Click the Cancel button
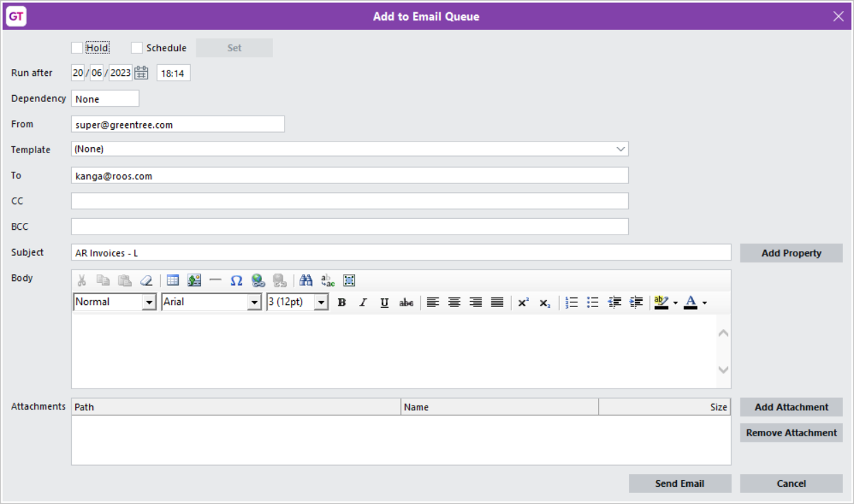This screenshot has height=504, width=854. (x=791, y=483)
